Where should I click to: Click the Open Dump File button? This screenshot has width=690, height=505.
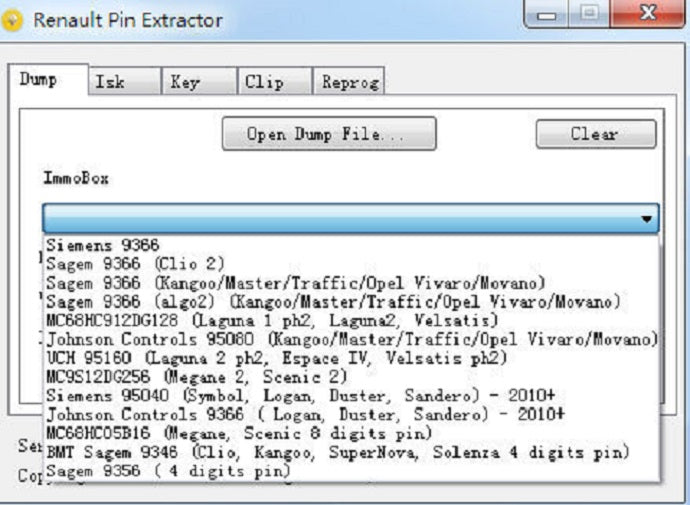(x=328, y=134)
